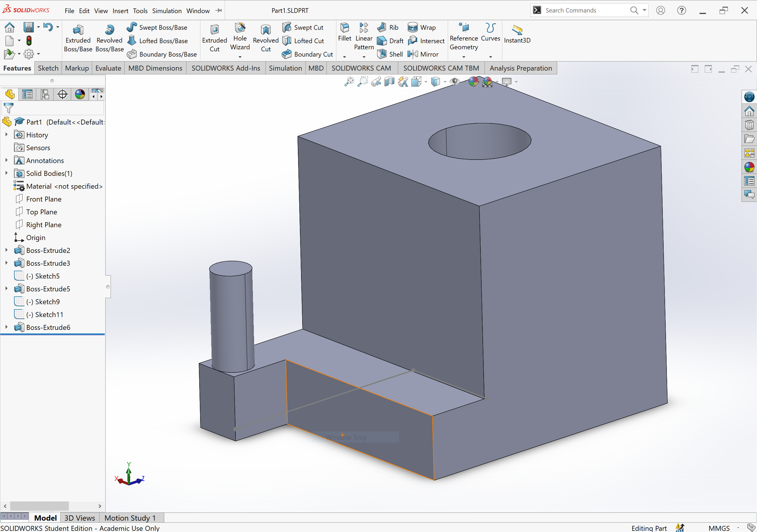The width and height of the screenshot is (757, 532).
Task: Open the ConfigurationManager tab icon
Action: click(45, 94)
